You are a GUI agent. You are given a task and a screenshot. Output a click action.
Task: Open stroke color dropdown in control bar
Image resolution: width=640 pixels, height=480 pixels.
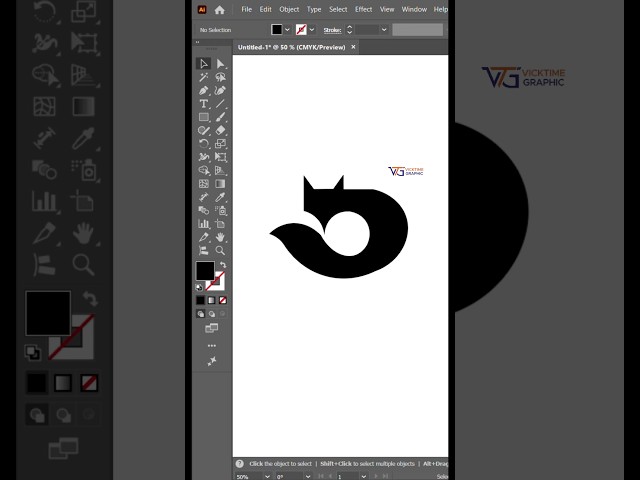click(312, 30)
